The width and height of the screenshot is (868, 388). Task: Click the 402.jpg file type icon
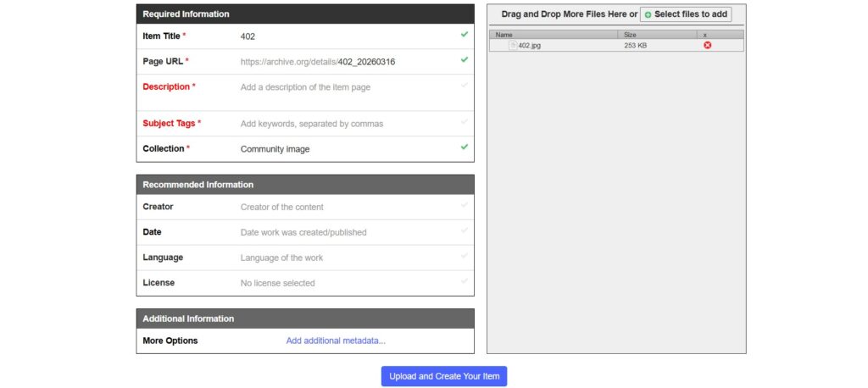click(x=512, y=46)
